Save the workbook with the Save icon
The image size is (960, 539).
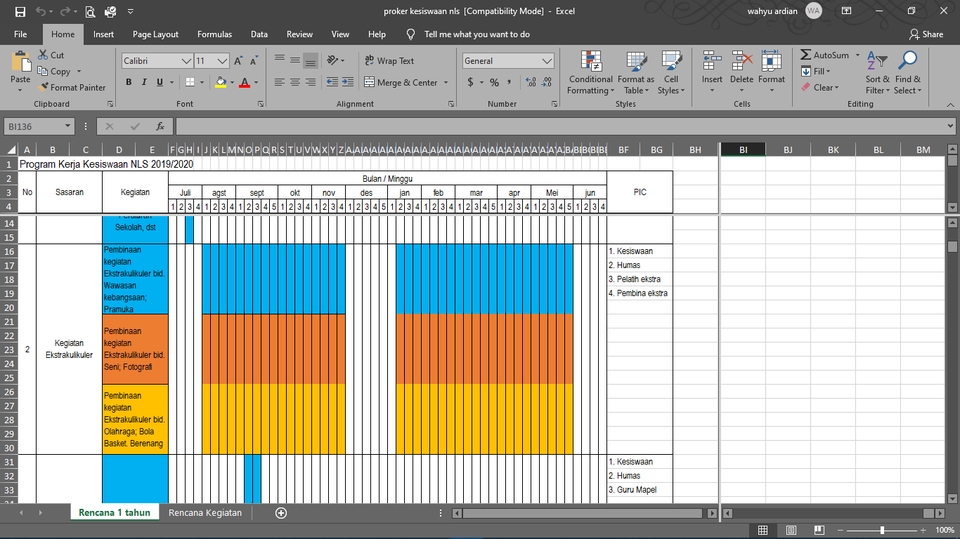tap(20, 12)
